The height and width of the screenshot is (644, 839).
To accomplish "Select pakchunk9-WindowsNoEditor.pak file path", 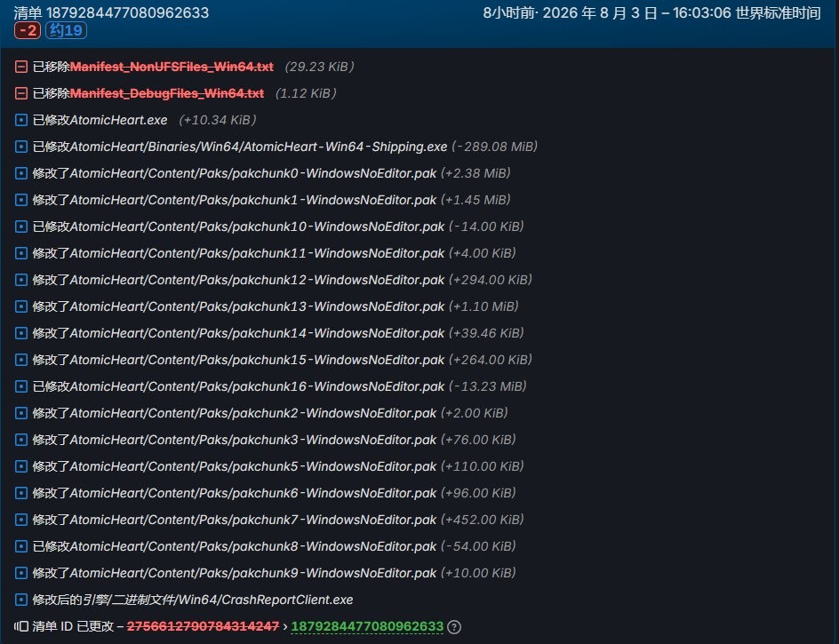I will pyautogui.click(x=253, y=573).
